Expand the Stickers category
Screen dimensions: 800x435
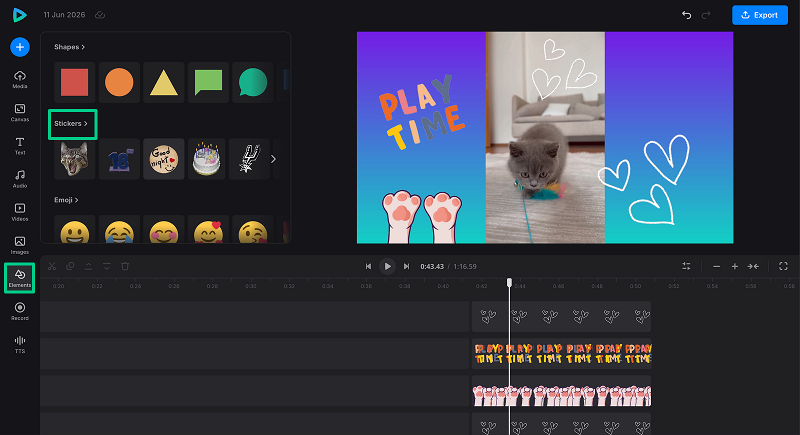pos(71,123)
